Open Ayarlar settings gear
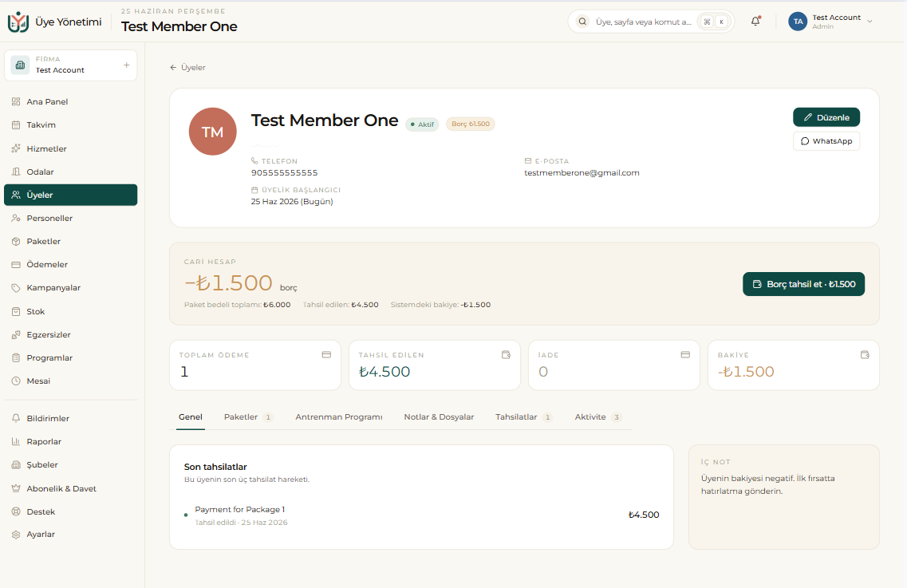Image resolution: width=907 pixels, height=588 pixels. click(x=16, y=535)
